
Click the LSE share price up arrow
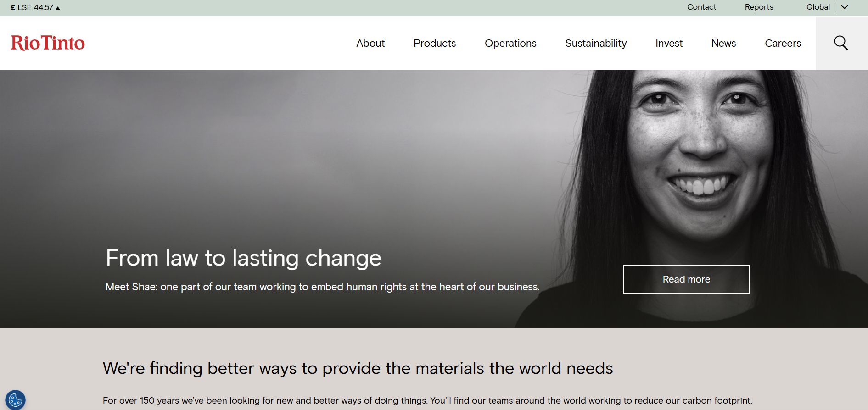pyautogui.click(x=58, y=8)
